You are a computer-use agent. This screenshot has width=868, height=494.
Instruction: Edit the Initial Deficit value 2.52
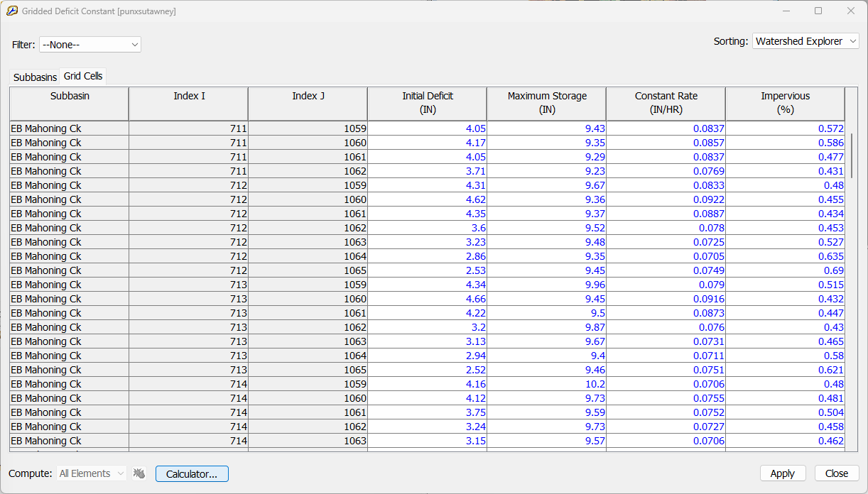pyautogui.click(x=428, y=370)
